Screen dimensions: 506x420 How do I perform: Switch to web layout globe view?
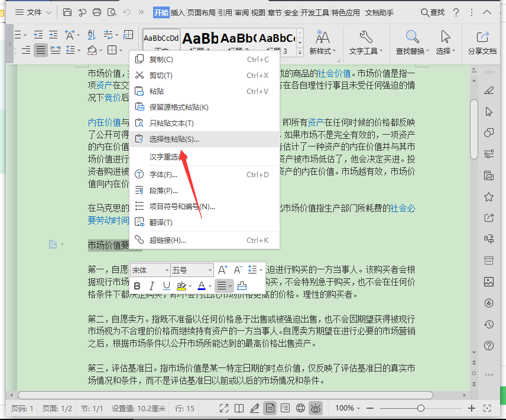pos(300,408)
